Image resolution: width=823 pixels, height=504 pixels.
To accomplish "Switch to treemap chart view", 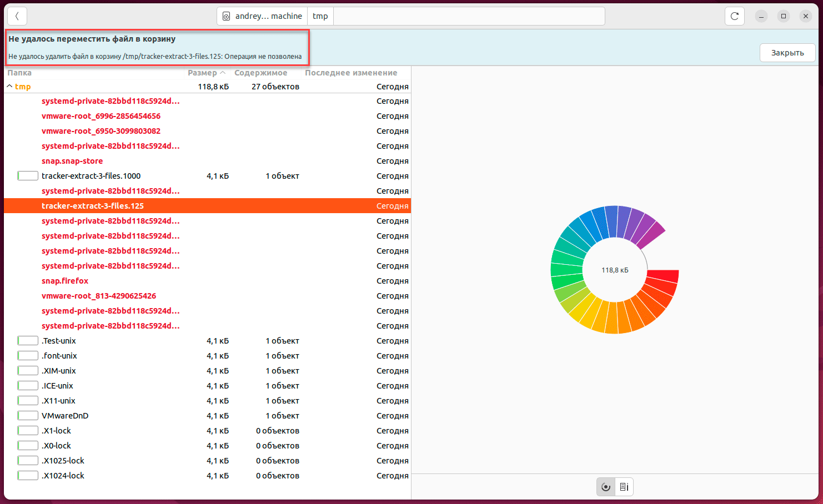I will click(624, 487).
